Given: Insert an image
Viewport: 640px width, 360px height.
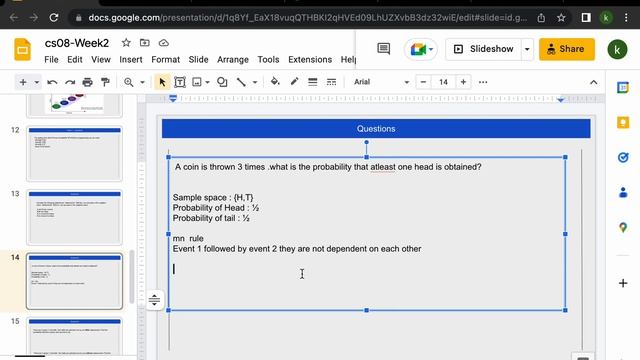Looking at the screenshot, I should click(197, 82).
